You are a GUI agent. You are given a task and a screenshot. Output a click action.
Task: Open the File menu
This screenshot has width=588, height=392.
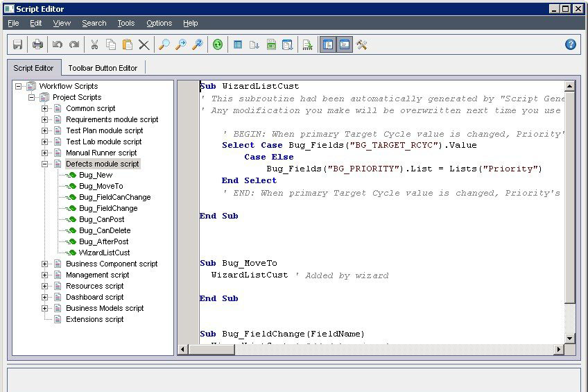pyautogui.click(x=13, y=24)
